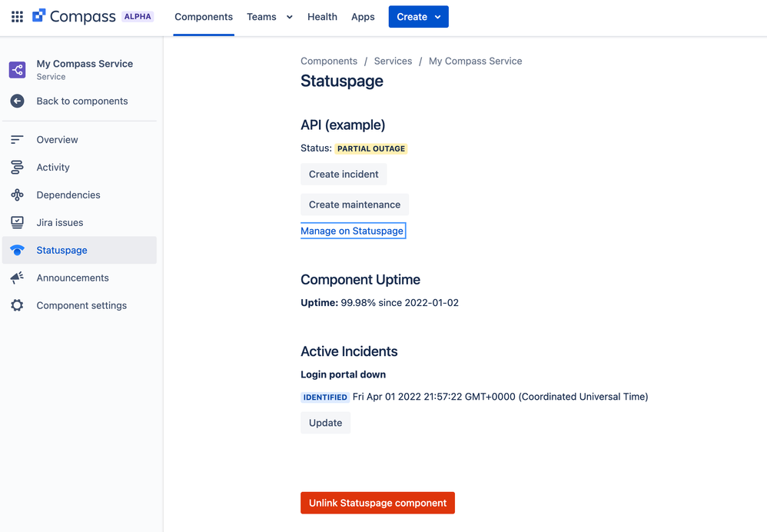767x532 pixels.
Task: Click the My Compass Service component icon
Action: point(17,69)
